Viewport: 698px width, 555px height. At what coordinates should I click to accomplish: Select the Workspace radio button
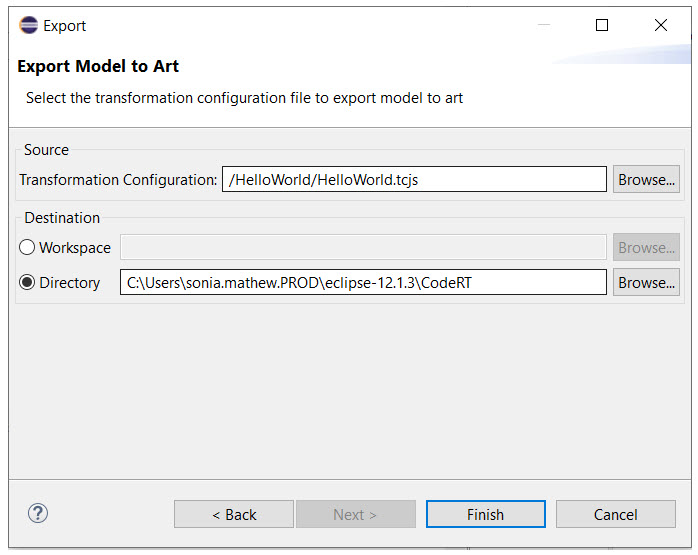pyautogui.click(x=27, y=247)
